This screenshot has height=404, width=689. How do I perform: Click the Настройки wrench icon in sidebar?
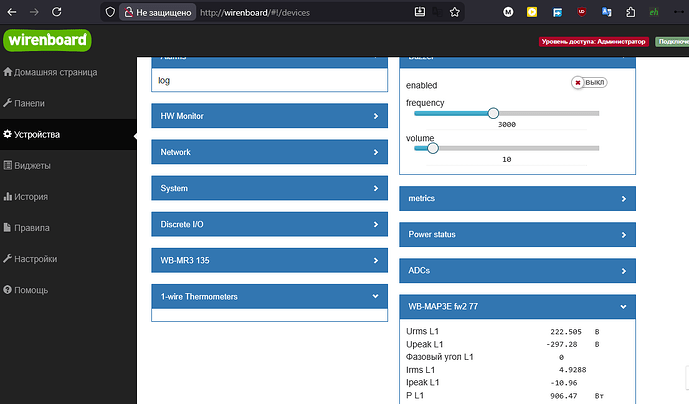pyautogui.click(x=8, y=259)
